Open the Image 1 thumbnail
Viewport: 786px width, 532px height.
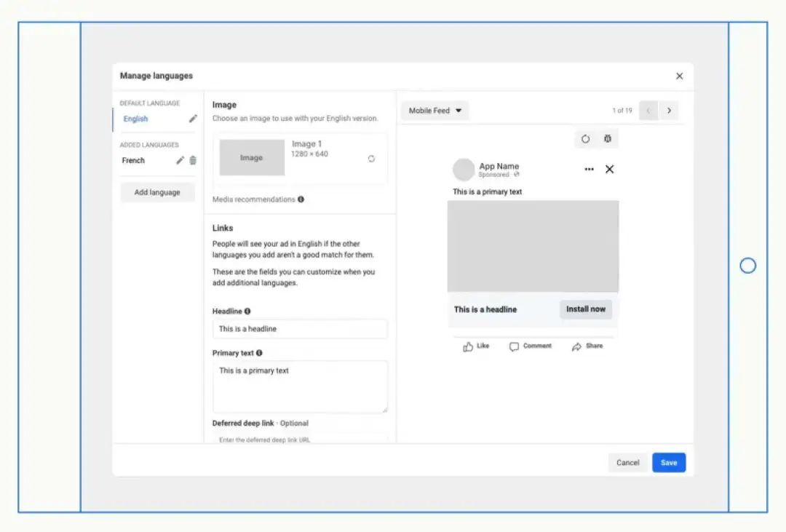coord(252,157)
